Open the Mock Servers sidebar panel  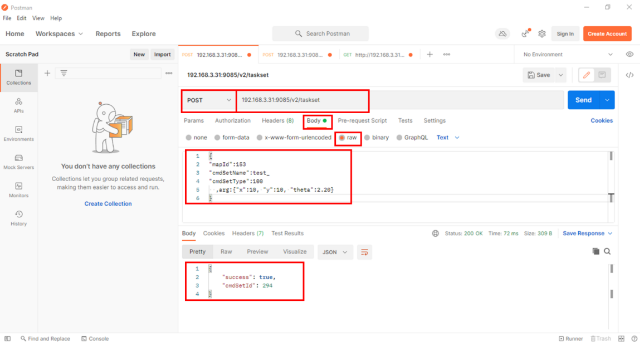(18, 162)
